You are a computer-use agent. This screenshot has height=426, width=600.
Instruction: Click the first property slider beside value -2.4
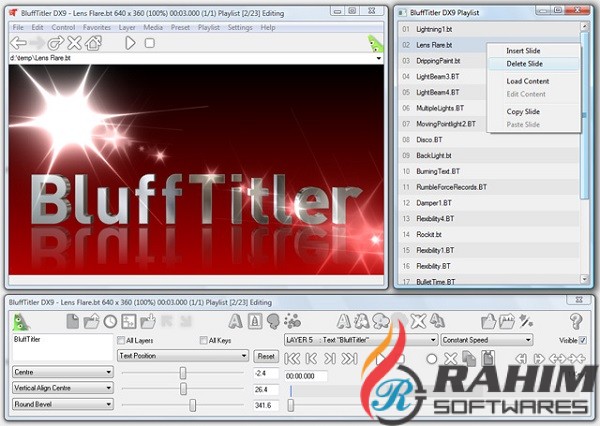tap(183, 373)
